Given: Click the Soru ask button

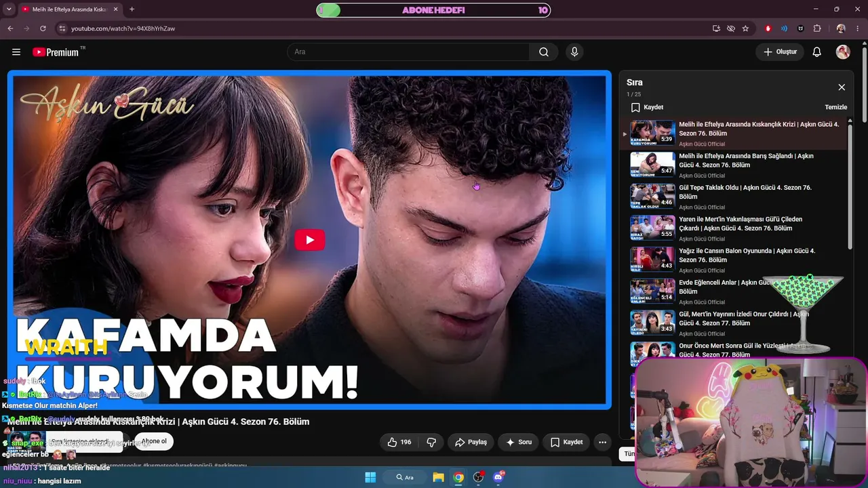Looking at the screenshot, I should pos(519,442).
